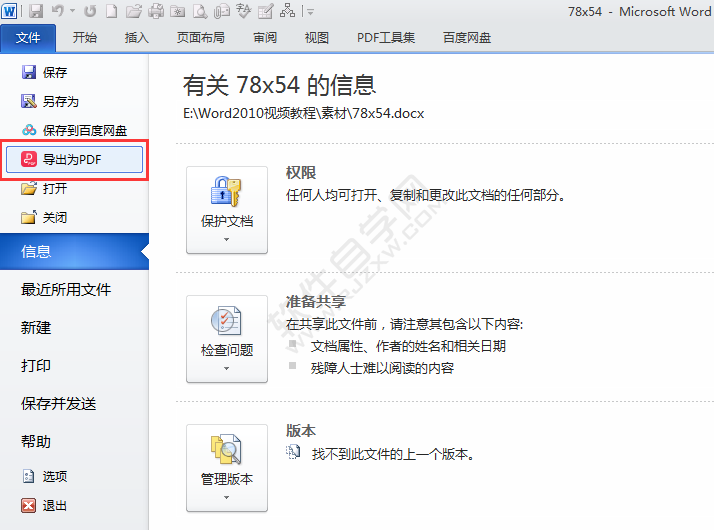This screenshot has height=530, width=714.
Task: Click the text 找不到此文件的上一个版本。
Action: pyautogui.click(x=394, y=454)
